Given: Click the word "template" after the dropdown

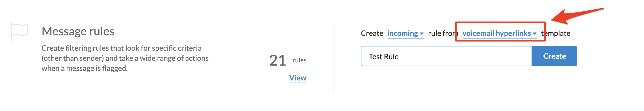Looking at the screenshot, I should (556, 33).
